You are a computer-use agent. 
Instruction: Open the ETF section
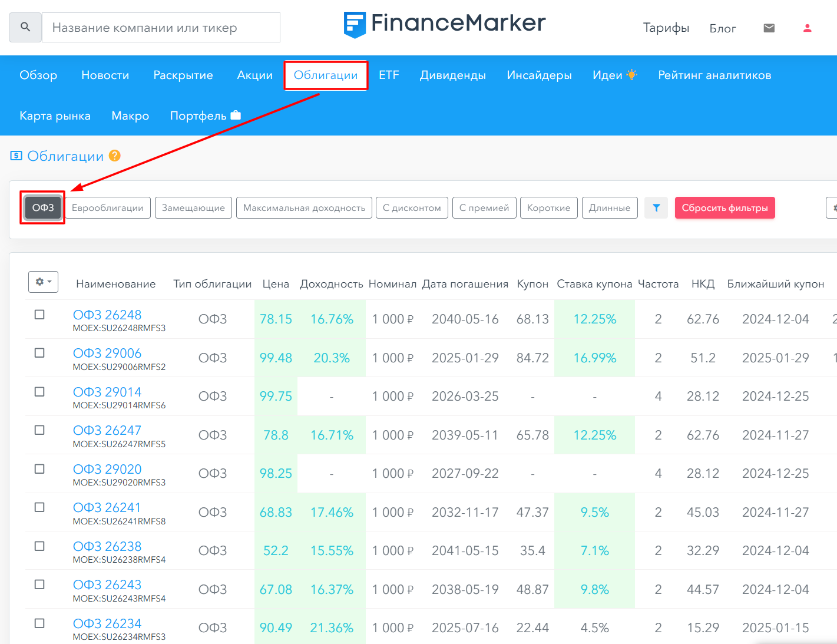click(x=389, y=75)
